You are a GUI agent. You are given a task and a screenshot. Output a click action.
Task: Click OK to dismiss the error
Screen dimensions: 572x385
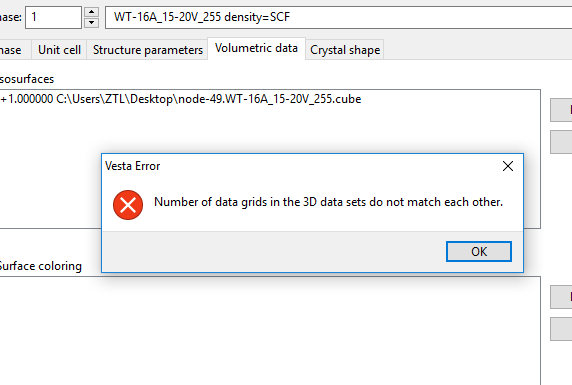tap(479, 251)
